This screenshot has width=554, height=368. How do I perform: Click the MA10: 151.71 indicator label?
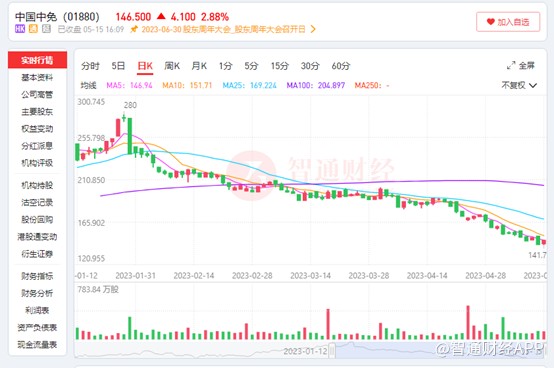pos(187,85)
